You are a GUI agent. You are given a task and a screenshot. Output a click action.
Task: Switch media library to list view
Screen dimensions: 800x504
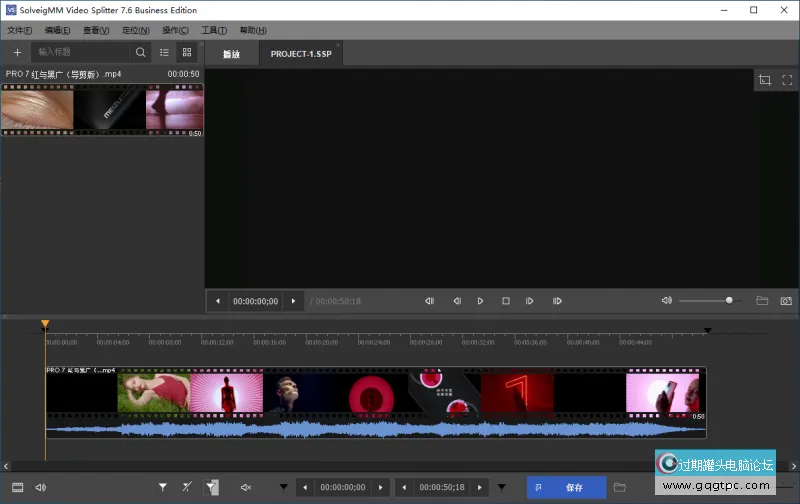pos(165,52)
